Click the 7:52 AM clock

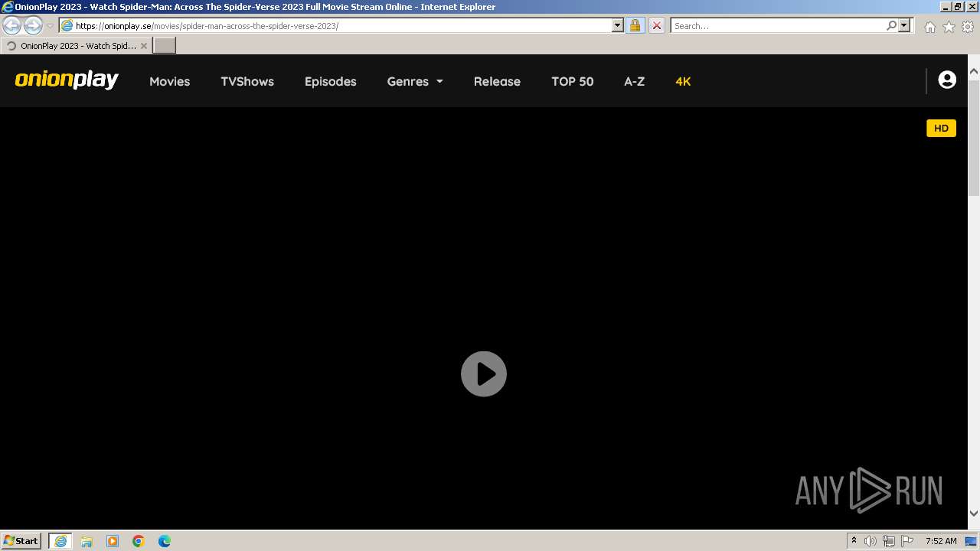coord(941,541)
